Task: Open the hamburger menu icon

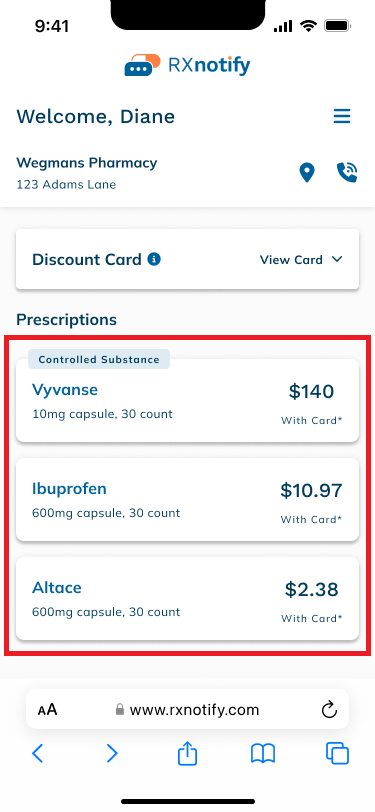Action: pos(342,117)
